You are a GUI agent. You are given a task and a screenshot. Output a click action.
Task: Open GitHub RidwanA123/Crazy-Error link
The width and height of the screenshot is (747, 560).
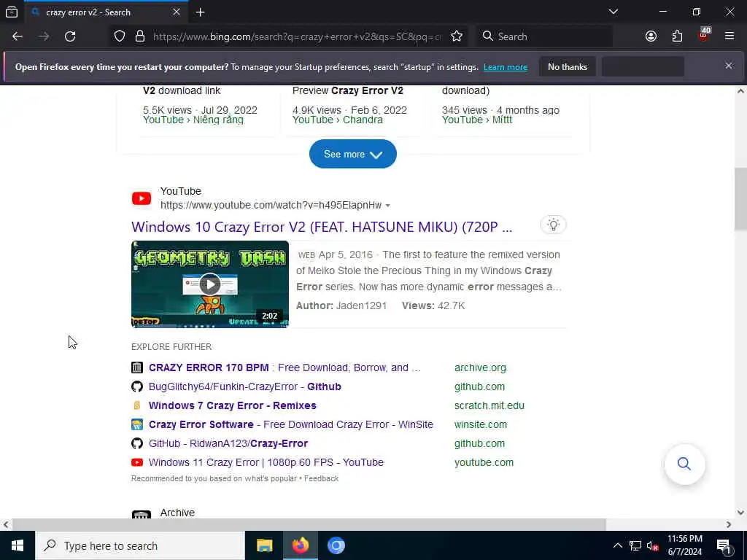click(x=228, y=443)
